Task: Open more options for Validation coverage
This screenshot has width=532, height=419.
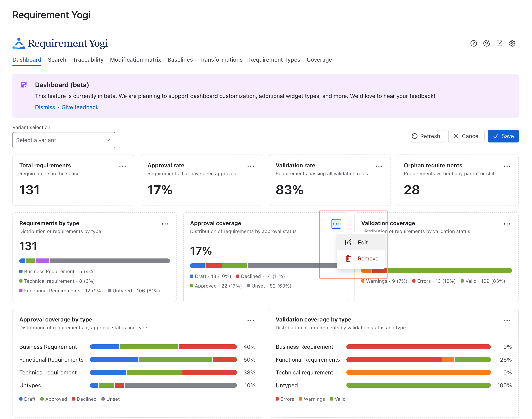Action: [x=507, y=224]
